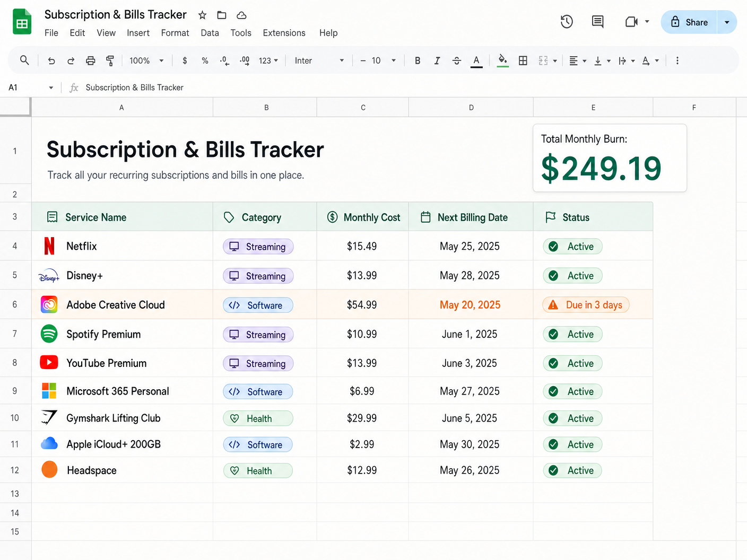Open the Inter font dropdown
Viewport: 747px width, 560px height.
(x=319, y=61)
